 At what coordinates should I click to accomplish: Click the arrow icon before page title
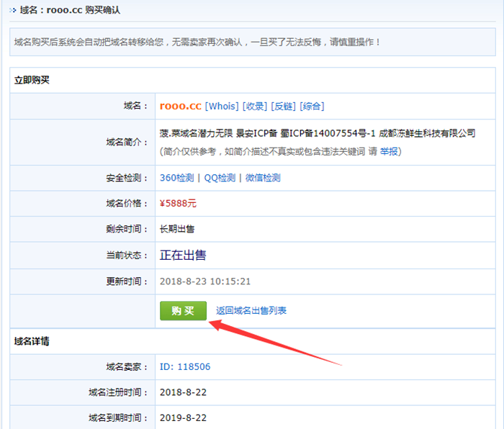pyautogui.click(x=13, y=10)
